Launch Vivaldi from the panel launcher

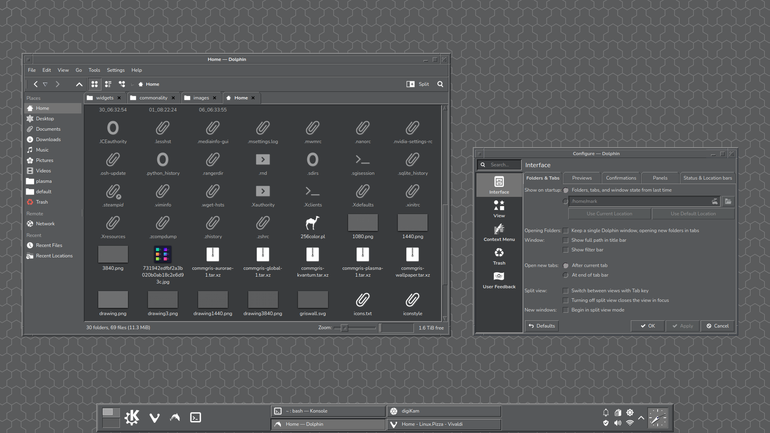point(154,418)
